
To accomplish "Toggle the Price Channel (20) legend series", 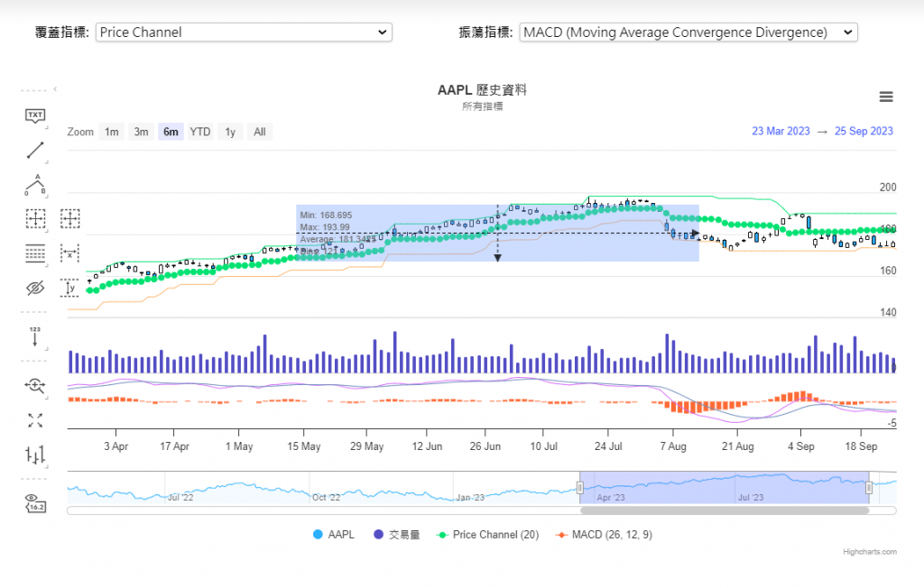I will coord(487,535).
